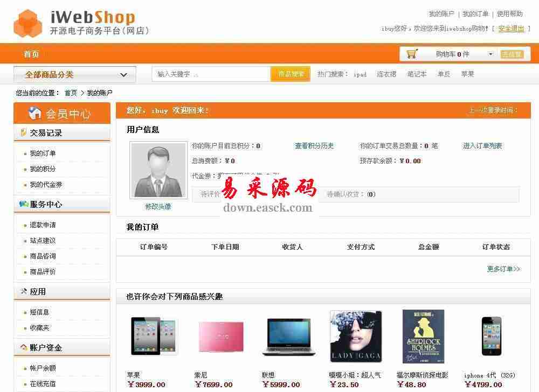Click the 账户资金 section icon
Viewport: 539px width, 392px height.
[24, 347]
